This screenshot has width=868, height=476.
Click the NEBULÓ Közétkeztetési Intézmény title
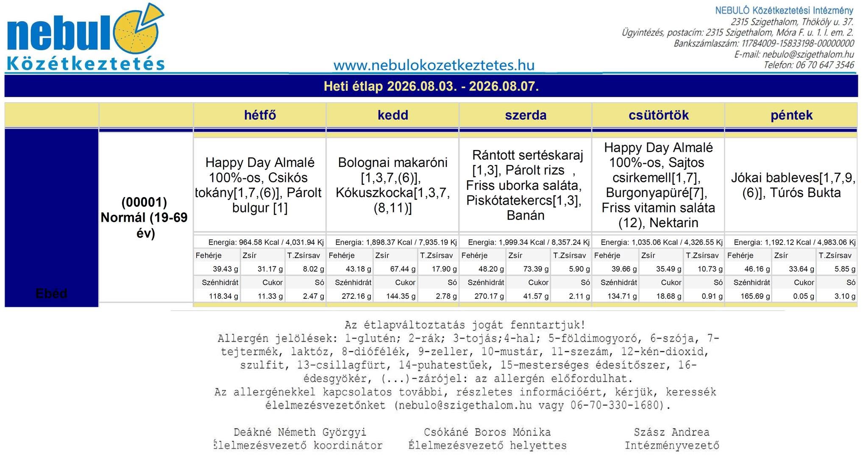(784, 10)
